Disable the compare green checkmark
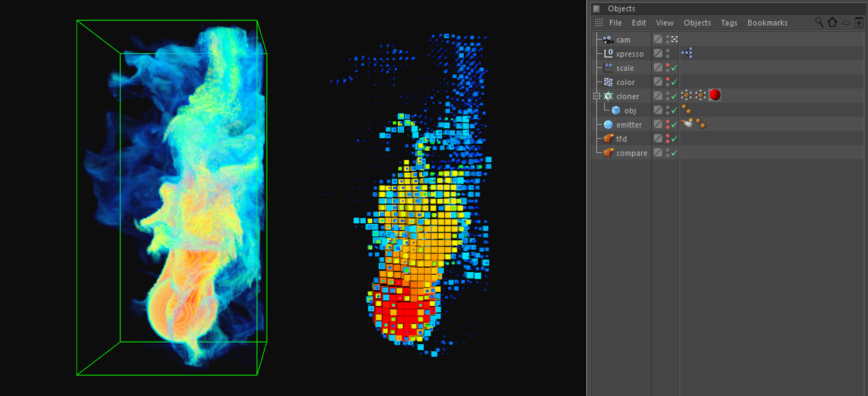The width and height of the screenshot is (868, 396). [674, 153]
